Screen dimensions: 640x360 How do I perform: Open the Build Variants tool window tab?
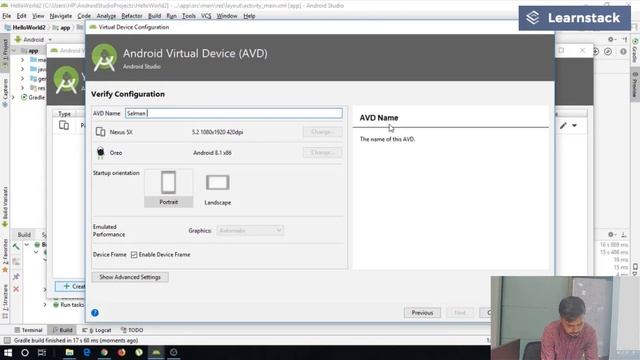[x=5, y=206]
